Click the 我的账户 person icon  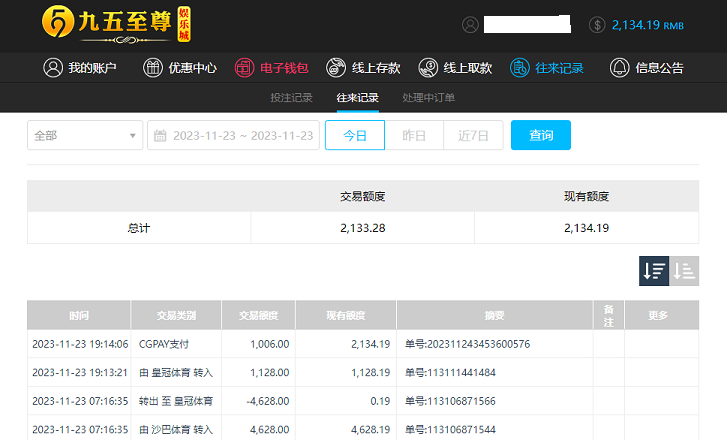[53, 68]
